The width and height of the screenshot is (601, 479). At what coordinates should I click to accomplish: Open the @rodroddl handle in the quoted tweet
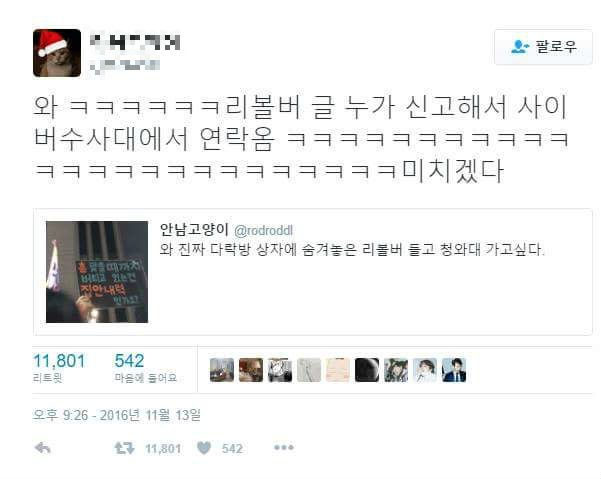pos(263,230)
